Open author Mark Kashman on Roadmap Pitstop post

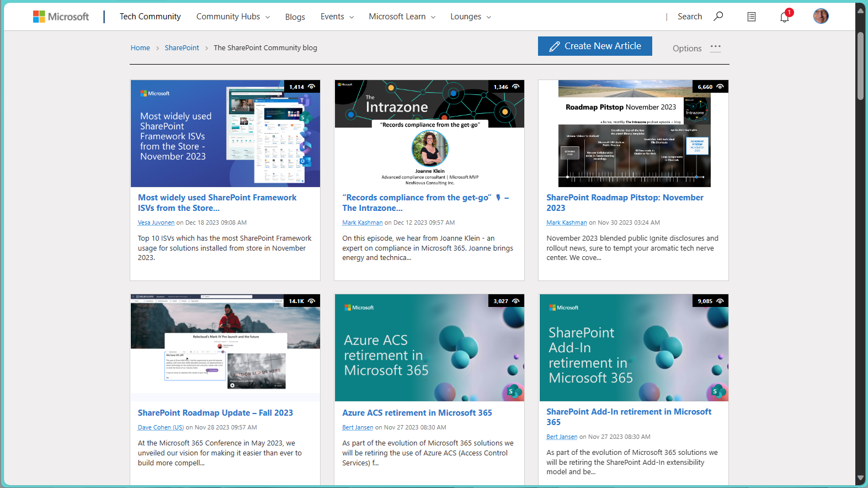[x=567, y=222]
